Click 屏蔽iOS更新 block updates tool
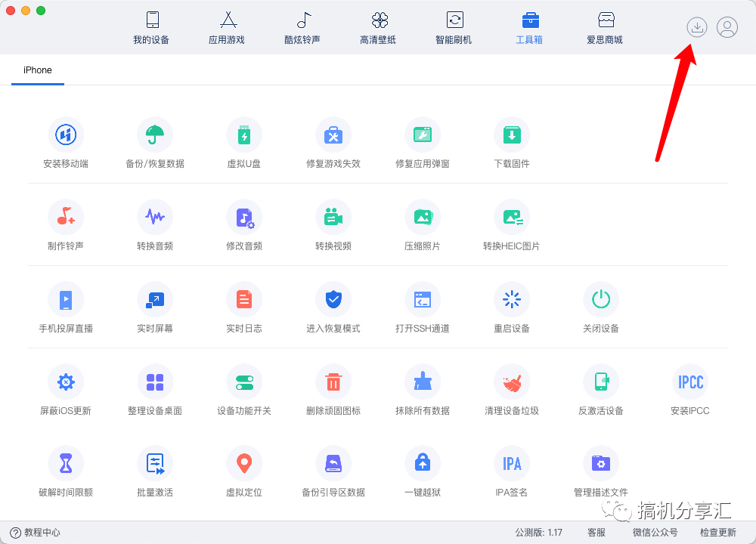 (66, 388)
